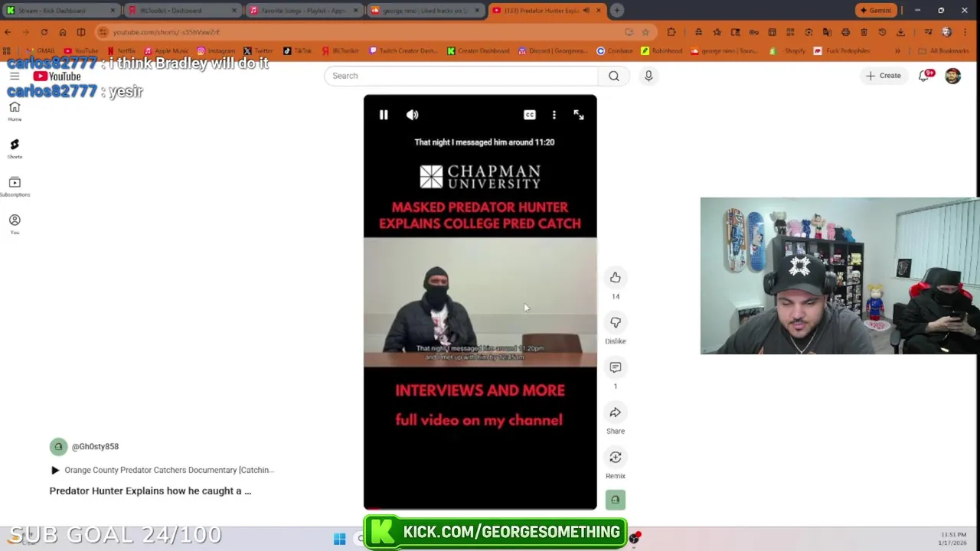Remix this Short

coord(616,458)
